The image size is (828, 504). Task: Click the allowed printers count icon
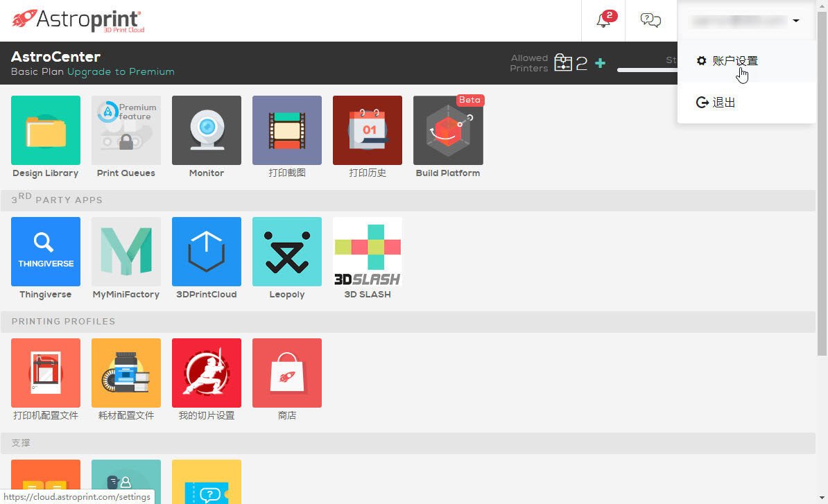coord(563,63)
